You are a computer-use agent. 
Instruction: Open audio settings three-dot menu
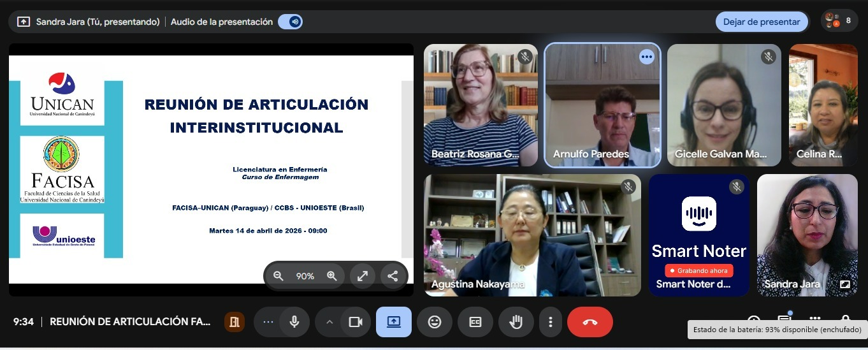click(268, 322)
